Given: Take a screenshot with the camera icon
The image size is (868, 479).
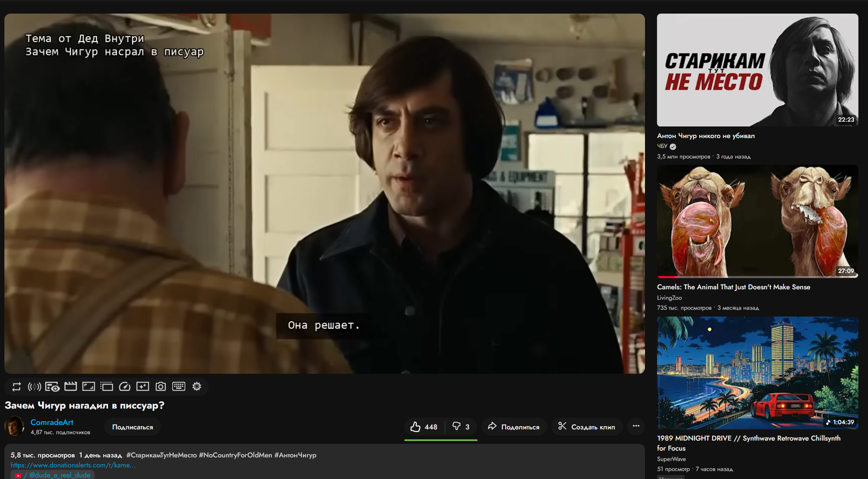Looking at the screenshot, I should click(x=161, y=387).
